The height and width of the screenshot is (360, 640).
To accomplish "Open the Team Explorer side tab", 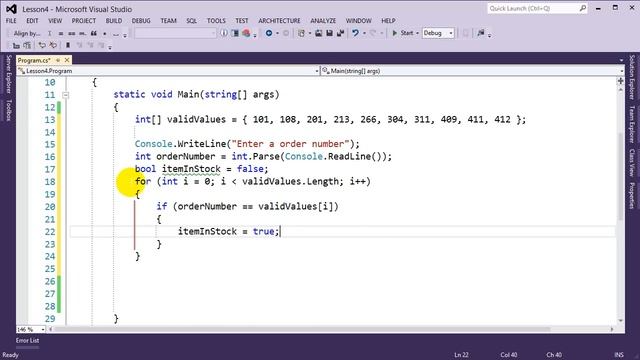I will 632,124.
